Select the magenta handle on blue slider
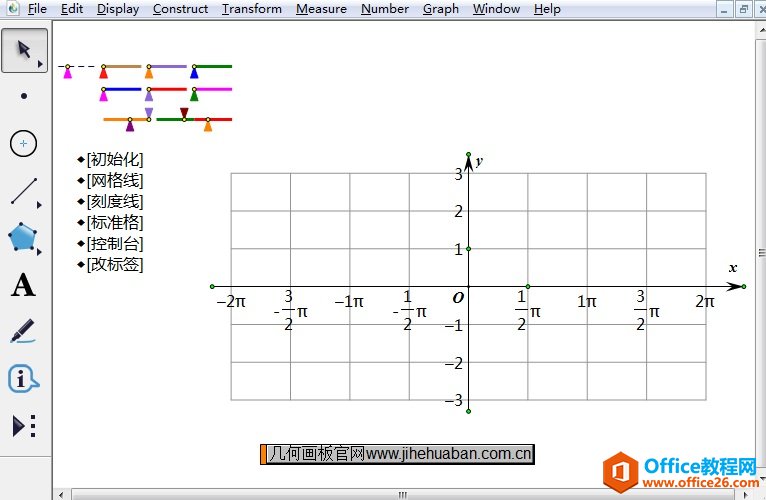The image size is (766, 500). (104, 95)
